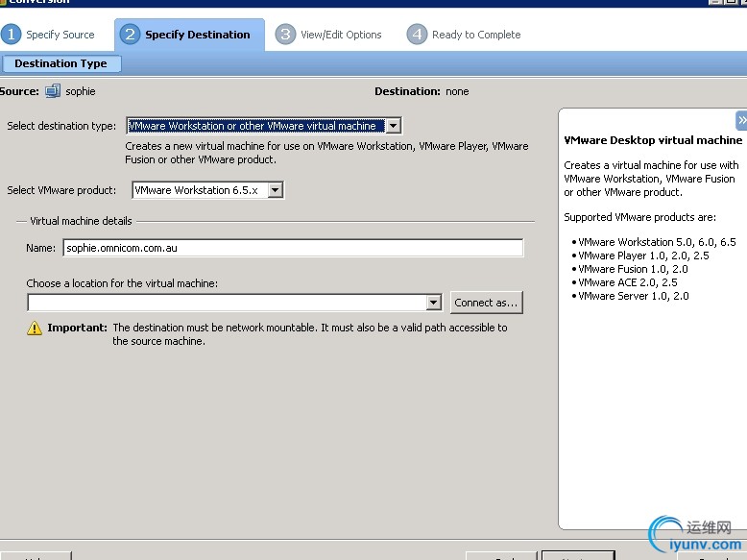Expand destination type dropdown arrow
Viewport: 747px width, 560px height.
(x=393, y=126)
